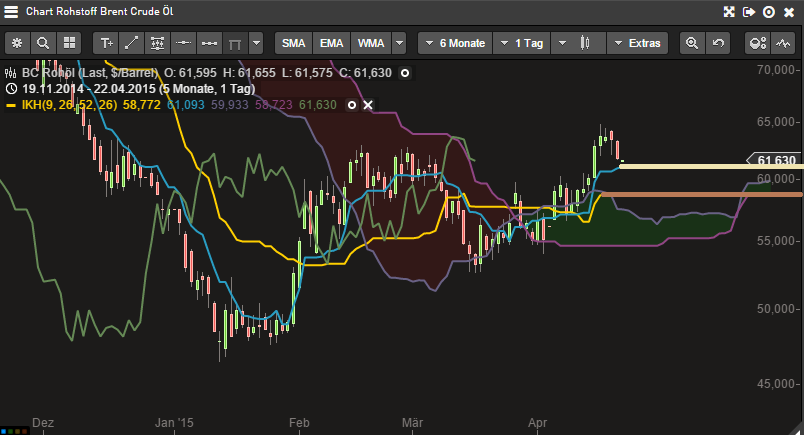
Task: Click the 61,630 current price label
Action: pos(776,161)
